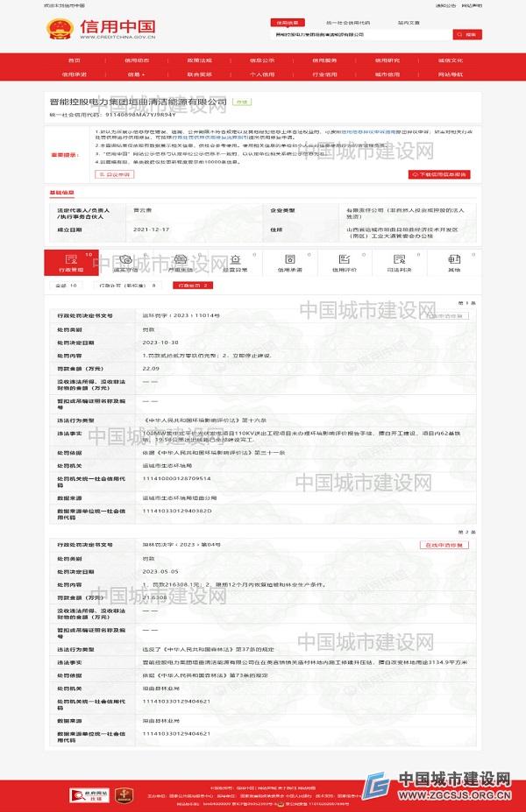Click the credit code 11141000012870951 4 value
The image size is (526, 812).
click(x=177, y=478)
